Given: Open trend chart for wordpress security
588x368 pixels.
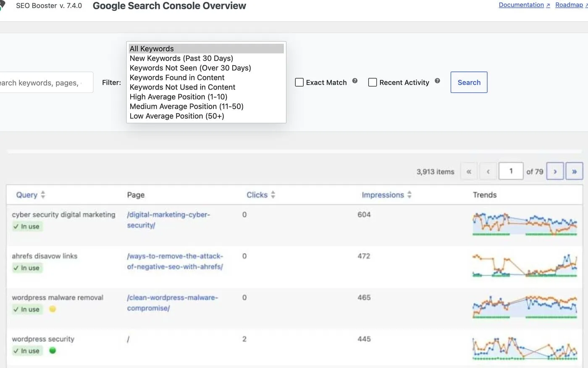Looking at the screenshot, I should tap(525, 348).
